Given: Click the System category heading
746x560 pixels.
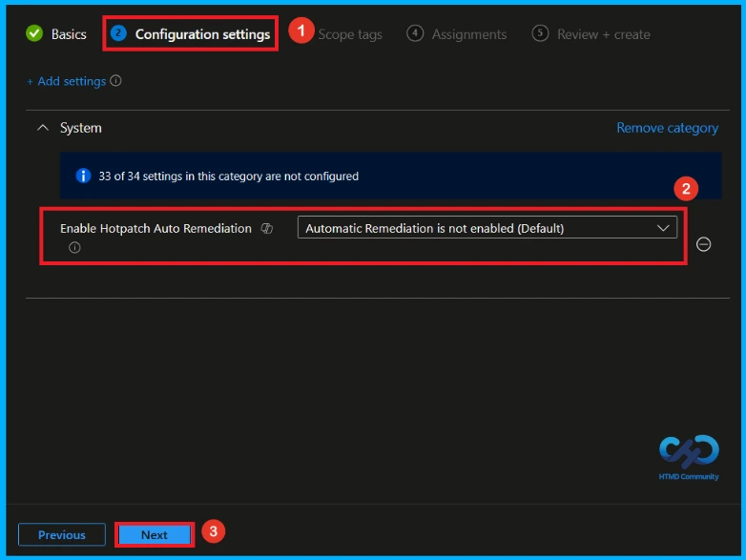Looking at the screenshot, I should coord(81,128).
